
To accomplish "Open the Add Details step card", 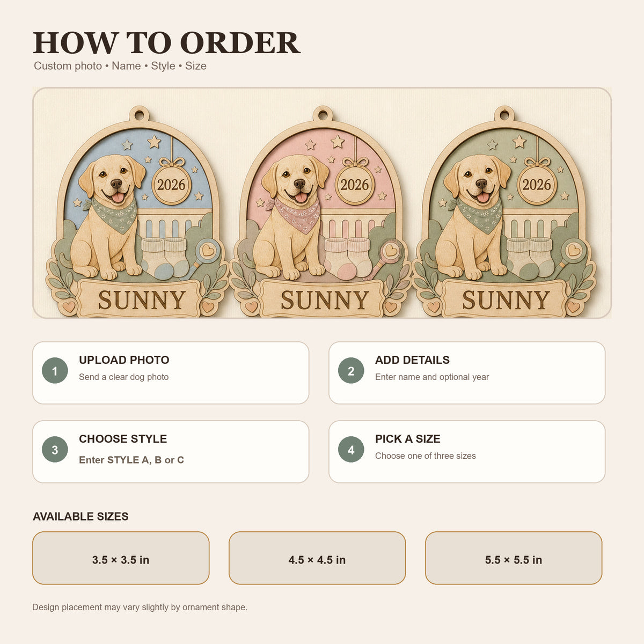I will click(467, 373).
